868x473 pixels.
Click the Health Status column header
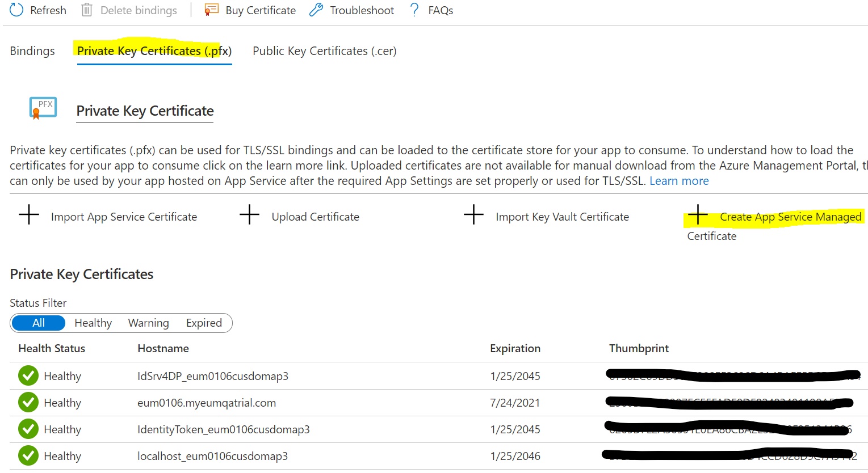click(52, 348)
